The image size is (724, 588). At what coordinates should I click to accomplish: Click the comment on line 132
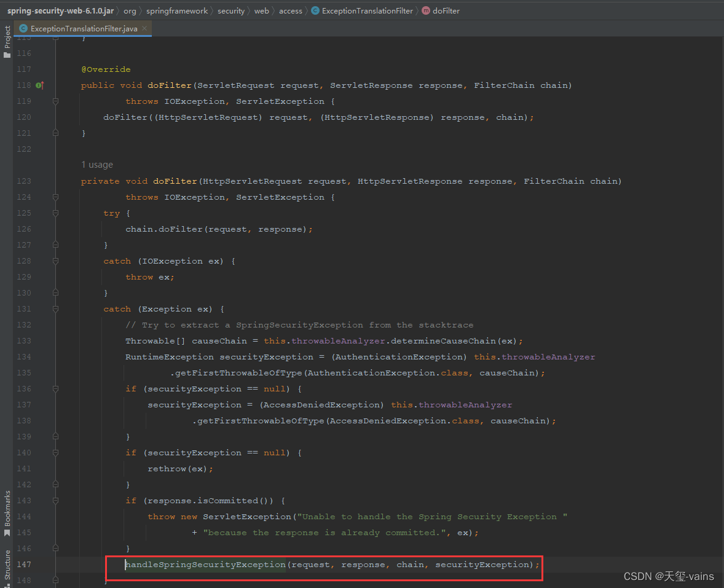pyautogui.click(x=299, y=326)
